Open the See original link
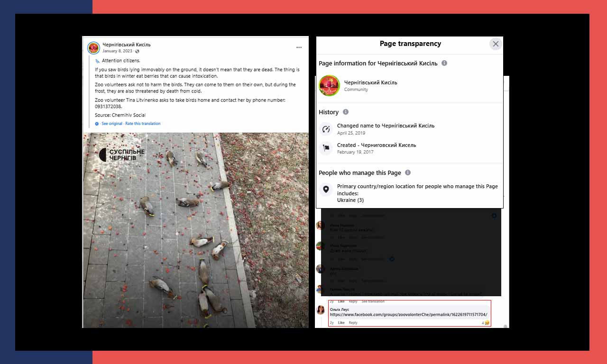The image size is (607, 364). pos(112,124)
